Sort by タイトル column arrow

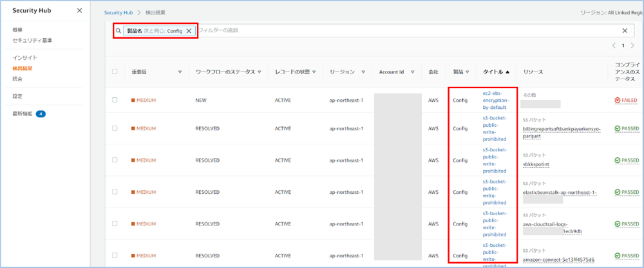(x=508, y=72)
